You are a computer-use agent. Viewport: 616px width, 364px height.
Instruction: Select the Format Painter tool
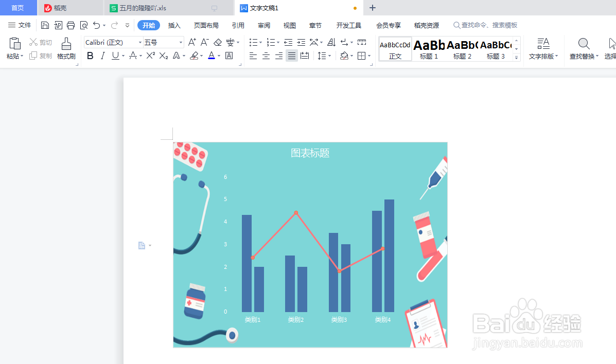point(66,49)
